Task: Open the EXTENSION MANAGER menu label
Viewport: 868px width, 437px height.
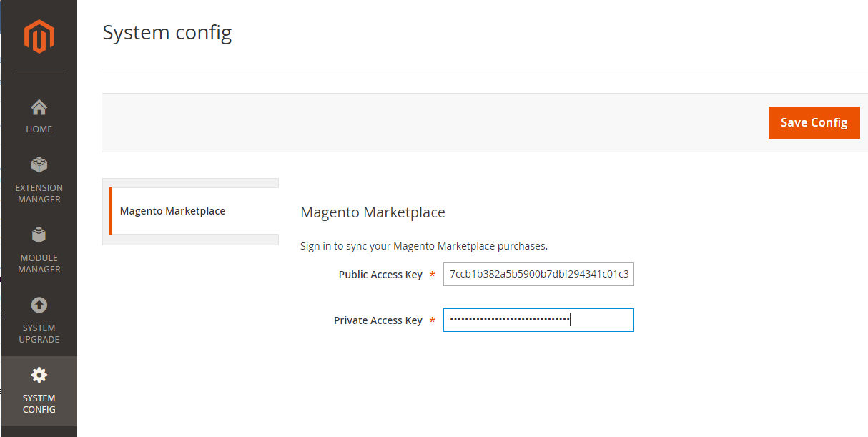Action: pyautogui.click(x=39, y=194)
